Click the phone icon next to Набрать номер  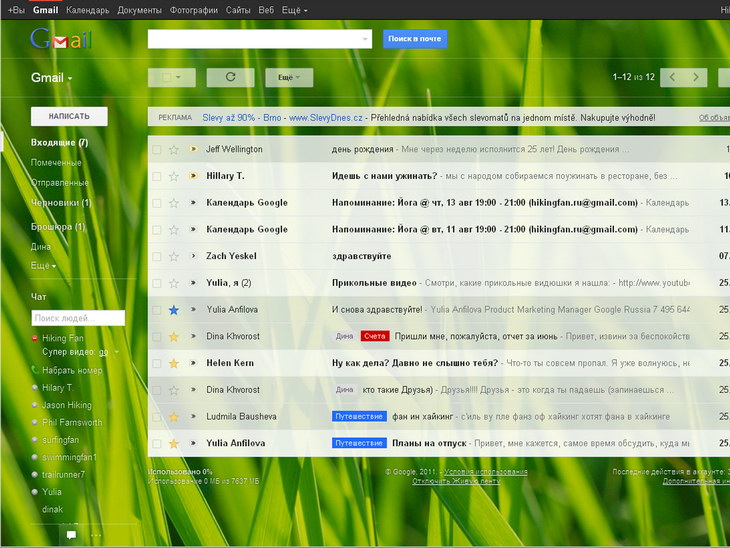pyautogui.click(x=35, y=370)
